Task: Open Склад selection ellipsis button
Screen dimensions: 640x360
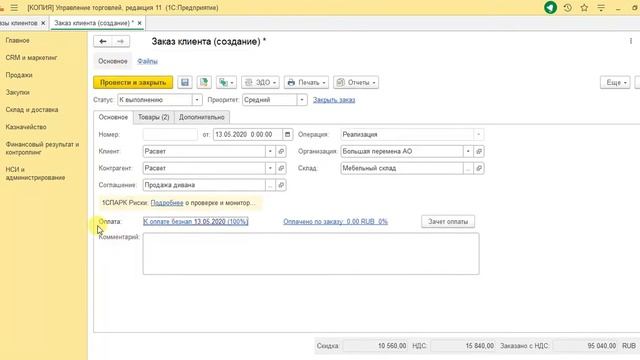Action: pyautogui.click(x=468, y=168)
